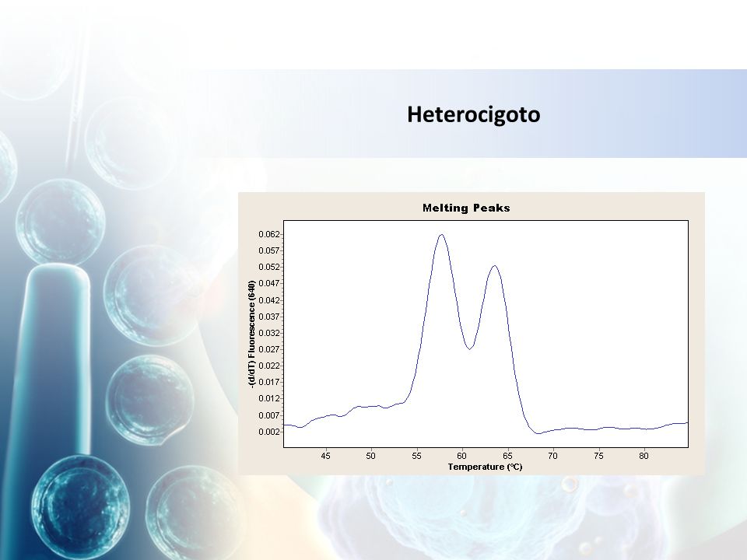Click the 0.047 y-axis value
This screenshot has width=747, height=560.
pyautogui.click(x=268, y=283)
